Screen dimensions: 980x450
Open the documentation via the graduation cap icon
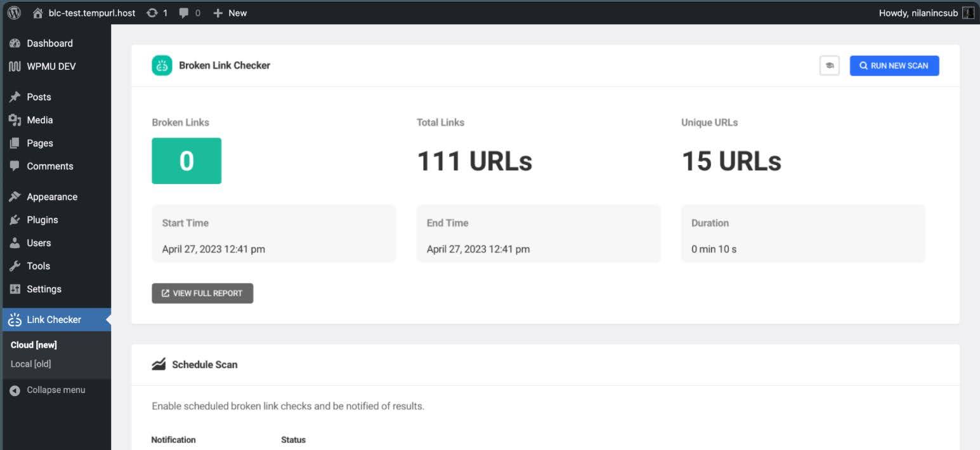pos(830,65)
